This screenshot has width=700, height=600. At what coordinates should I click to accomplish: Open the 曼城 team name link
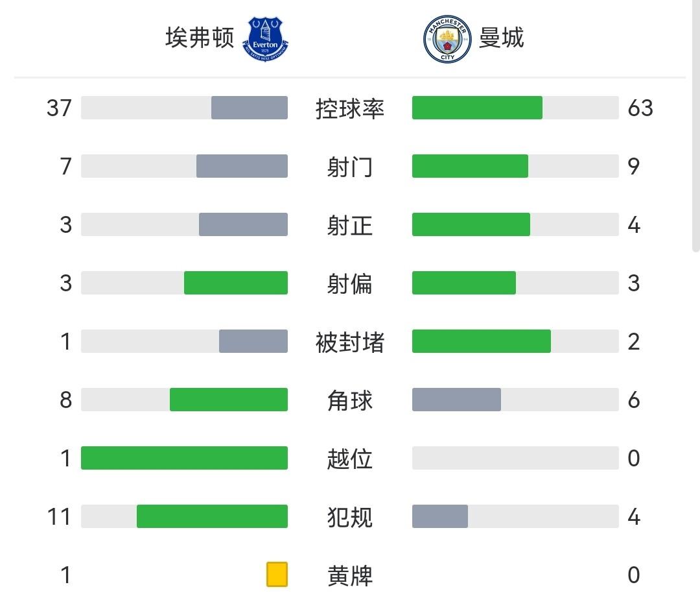(x=501, y=38)
